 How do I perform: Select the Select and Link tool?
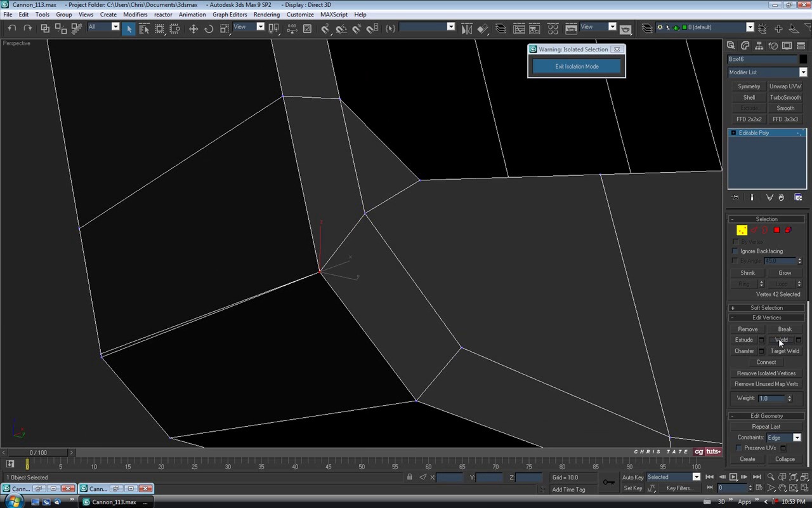pos(45,29)
